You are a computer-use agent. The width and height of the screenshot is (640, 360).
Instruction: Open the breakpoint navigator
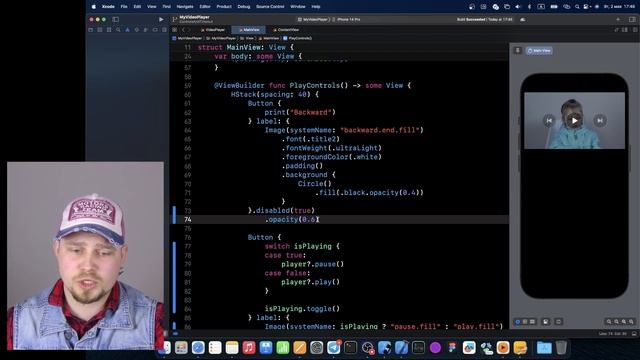pyautogui.click(x=155, y=30)
